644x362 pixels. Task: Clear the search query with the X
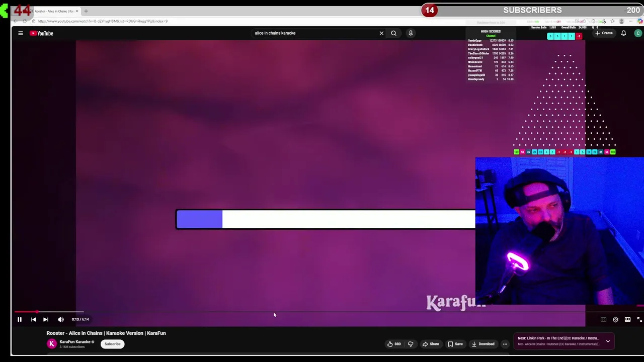(381, 33)
